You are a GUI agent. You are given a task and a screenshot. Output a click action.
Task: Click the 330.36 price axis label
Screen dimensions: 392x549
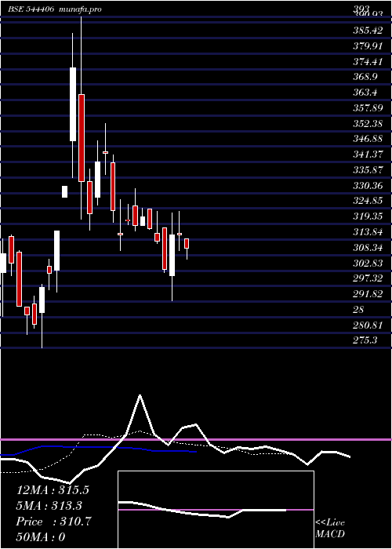pos(368,186)
